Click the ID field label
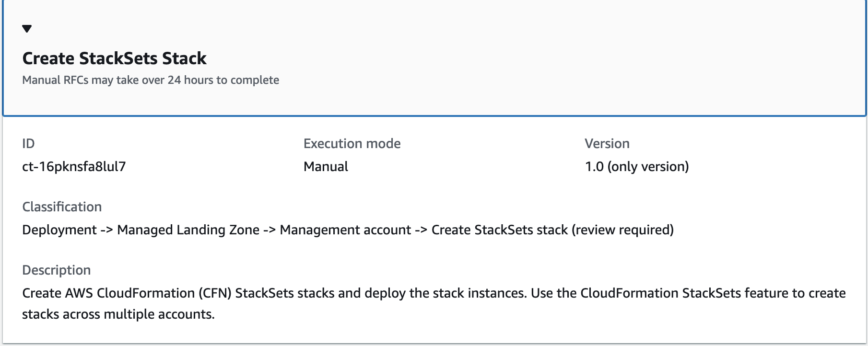Screen dimensions: 868x346 (27, 143)
